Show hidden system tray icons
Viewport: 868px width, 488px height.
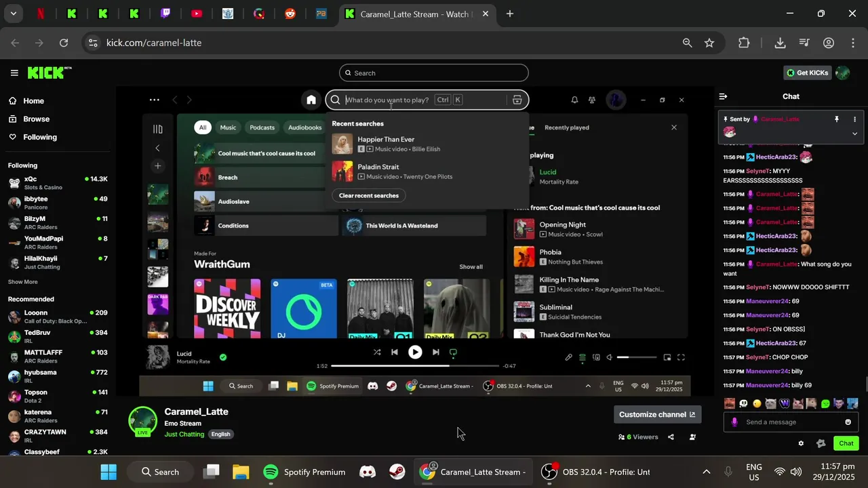pos(706,472)
